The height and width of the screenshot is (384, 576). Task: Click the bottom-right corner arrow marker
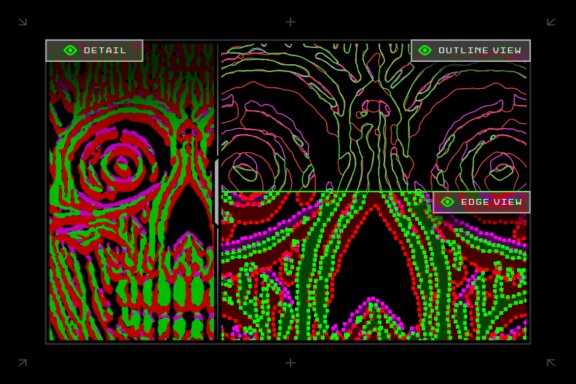[551, 363]
